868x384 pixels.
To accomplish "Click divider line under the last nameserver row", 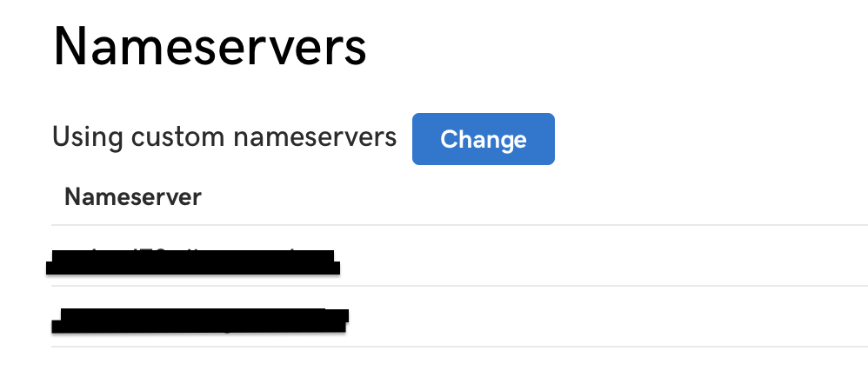I will point(459,347).
